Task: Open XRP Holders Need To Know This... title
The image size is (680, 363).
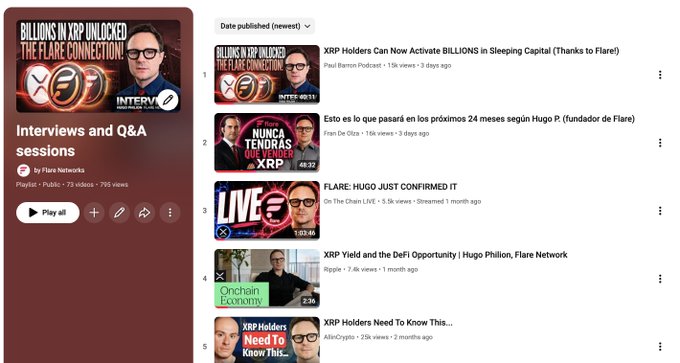Action: [388, 323]
